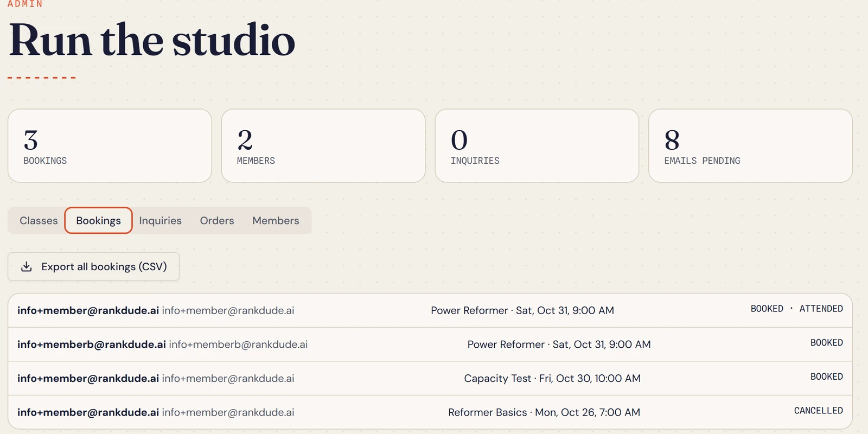Image resolution: width=868 pixels, height=434 pixels.
Task: Open the 8 Emails Pending card
Action: pos(750,146)
